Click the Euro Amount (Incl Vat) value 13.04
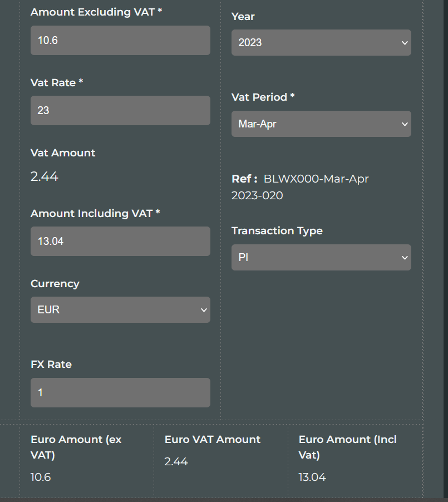Screen dimensions: 448x502 click(312, 477)
